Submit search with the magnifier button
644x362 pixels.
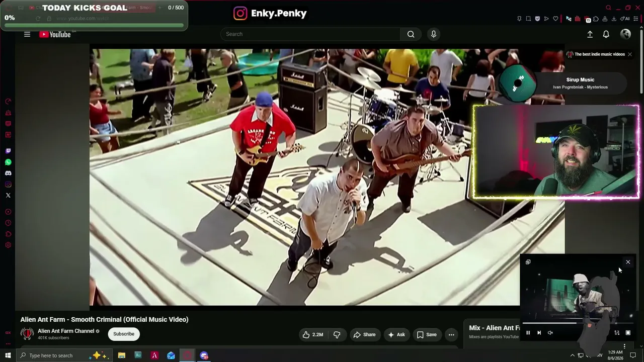(411, 34)
